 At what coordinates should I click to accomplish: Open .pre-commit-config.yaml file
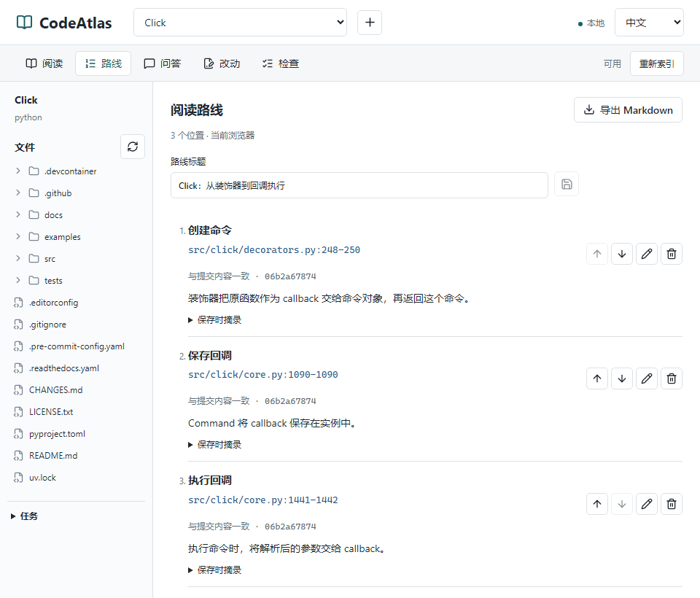tap(77, 346)
